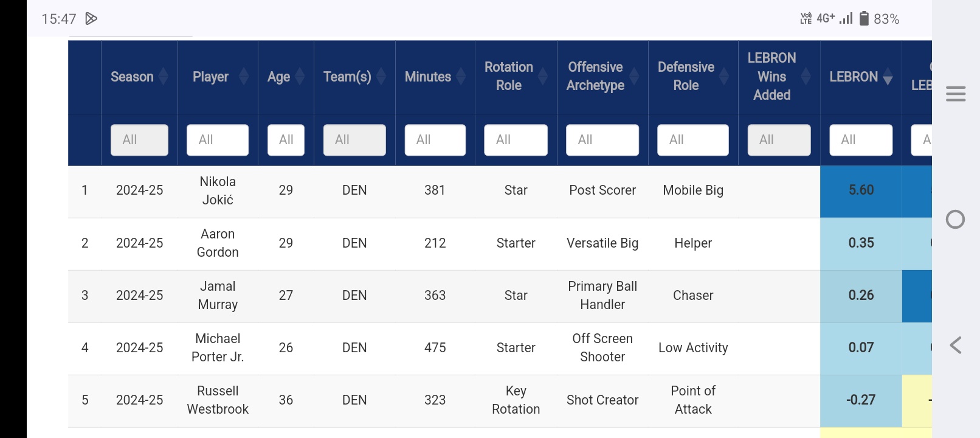Sort by the Rotation Role column header

(509, 77)
